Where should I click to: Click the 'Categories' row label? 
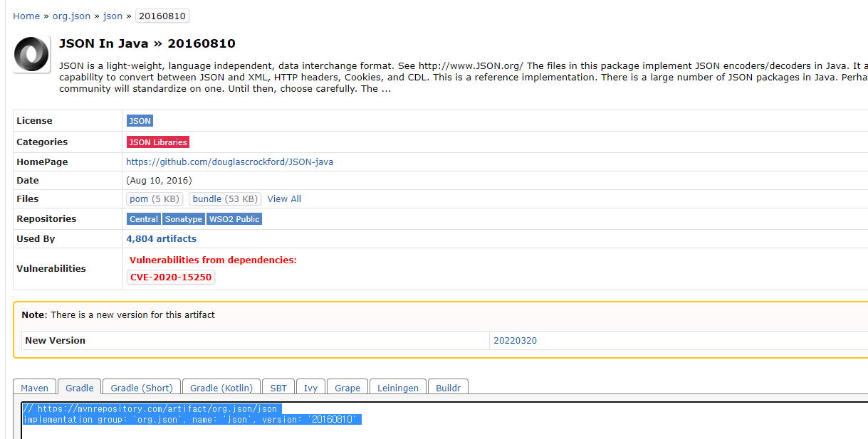click(42, 142)
